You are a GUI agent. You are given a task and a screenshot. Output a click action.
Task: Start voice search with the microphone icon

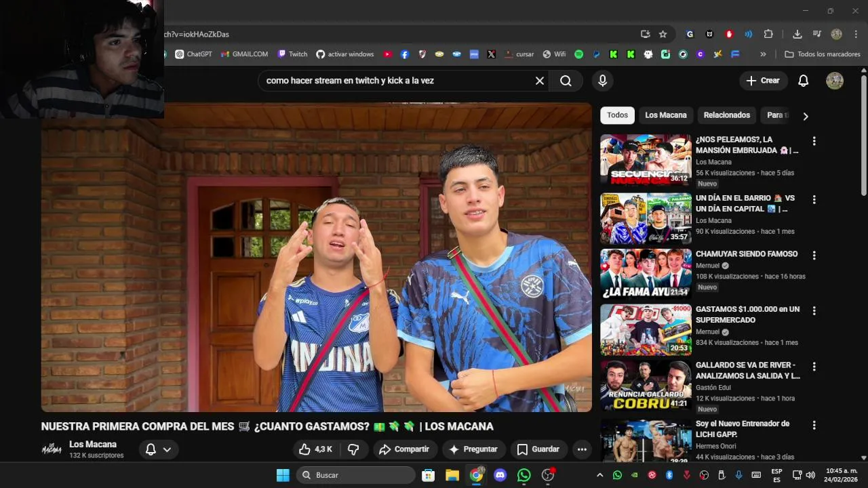(602, 81)
